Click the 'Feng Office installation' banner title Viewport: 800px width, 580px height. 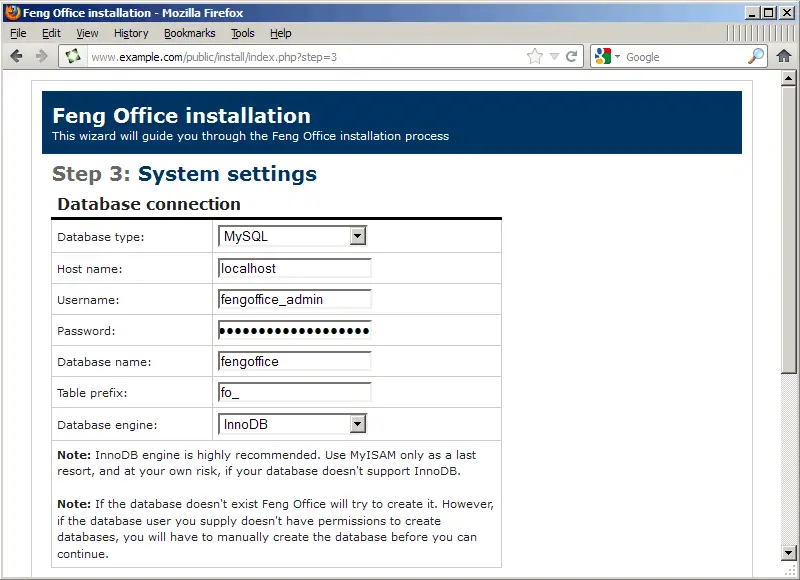[x=182, y=116]
